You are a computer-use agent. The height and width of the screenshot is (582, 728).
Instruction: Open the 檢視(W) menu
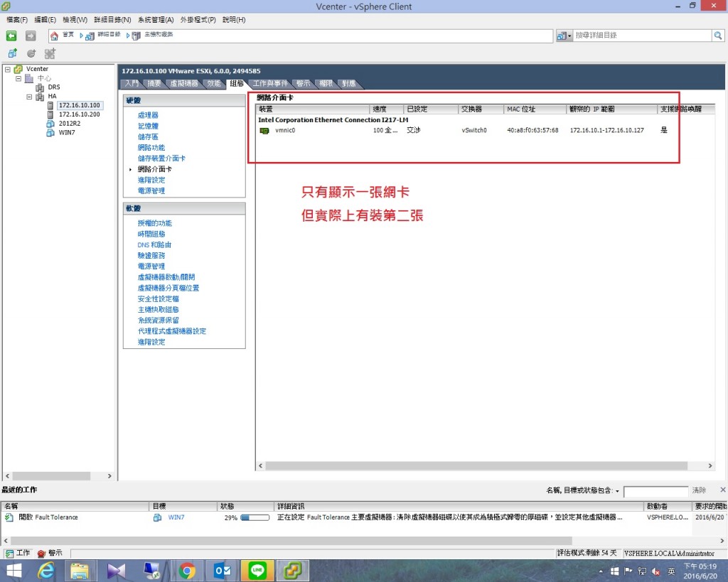click(x=75, y=19)
